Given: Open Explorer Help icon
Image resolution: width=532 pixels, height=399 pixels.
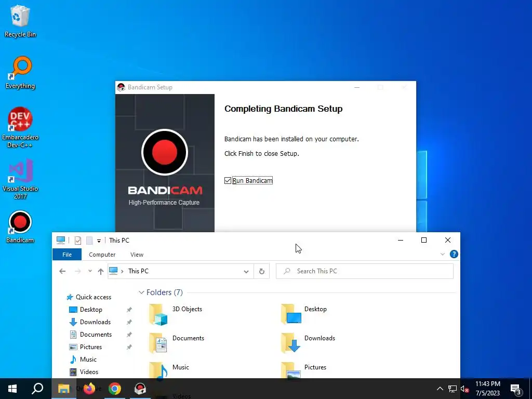Looking at the screenshot, I should click(x=454, y=254).
